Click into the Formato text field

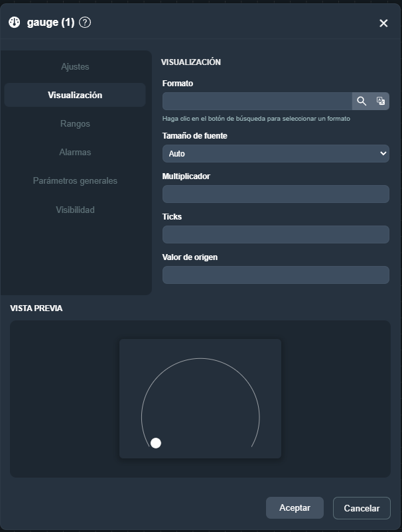pos(257,101)
